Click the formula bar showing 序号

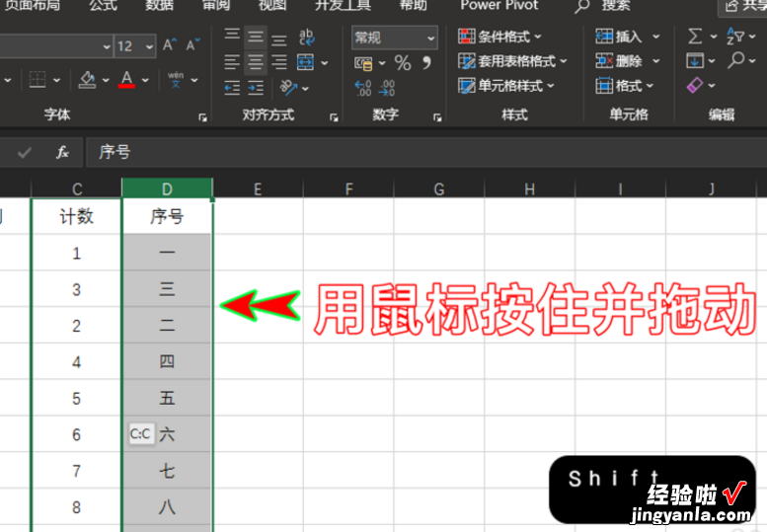click(426, 152)
